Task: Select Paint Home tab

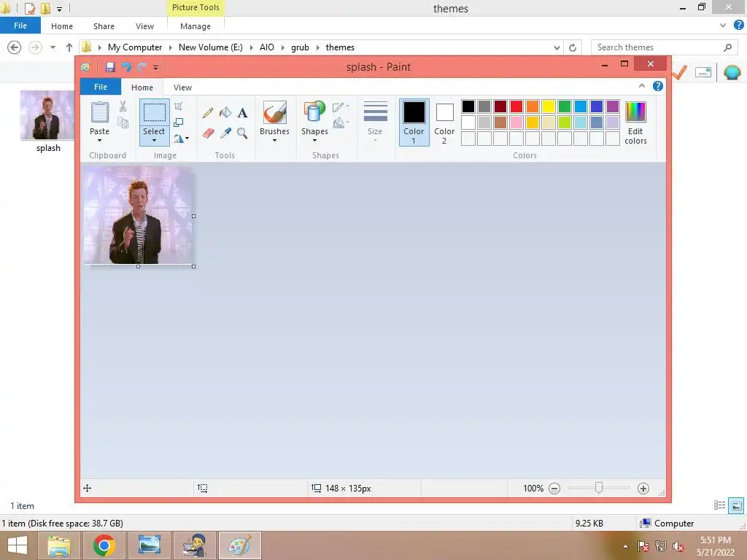Action: [x=142, y=87]
